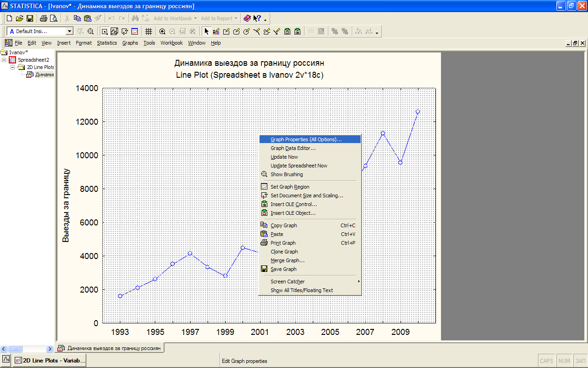
Task: Click the Help book icon
Action: tap(247, 18)
